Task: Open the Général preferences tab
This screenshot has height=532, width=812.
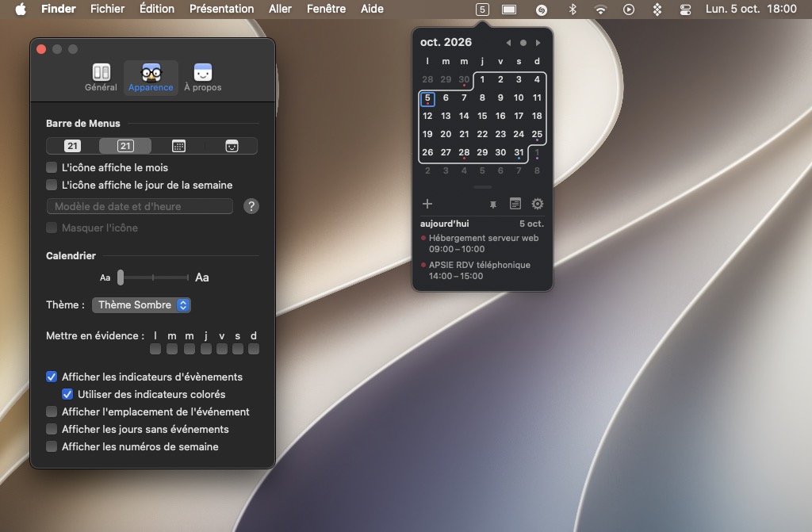Action: 101,78
